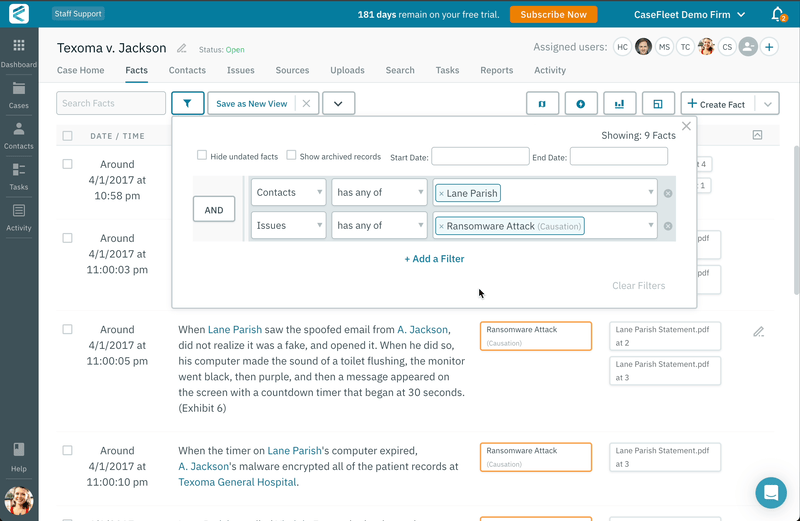Image resolution: width=800 pixels, height=521 pixels.
Task: Open the Help section in sidebar
Action: click(x=19, y=456)
